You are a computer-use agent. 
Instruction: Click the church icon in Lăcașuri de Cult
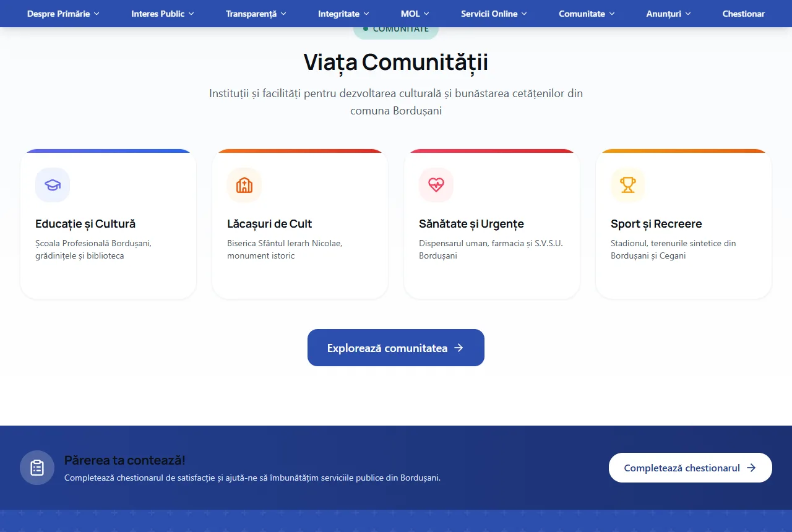(244, 185)
